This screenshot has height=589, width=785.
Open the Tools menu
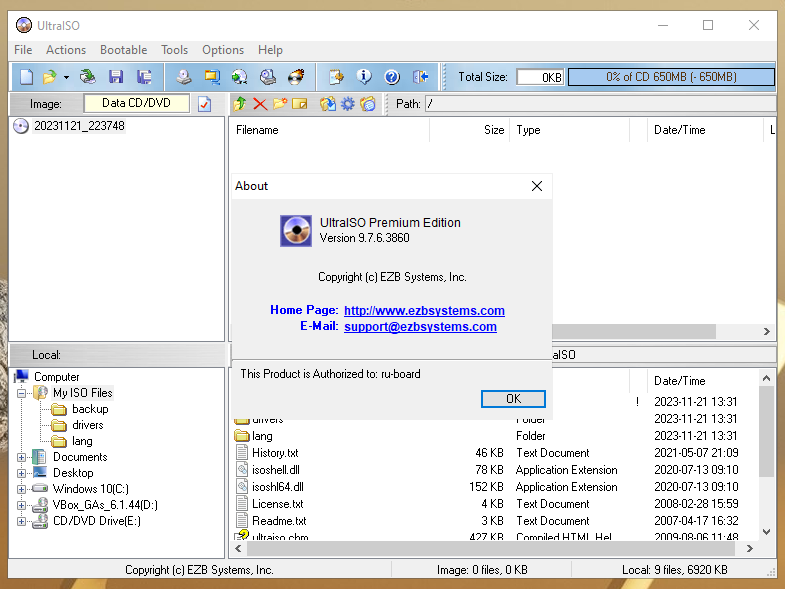click(x=174, y=50)
